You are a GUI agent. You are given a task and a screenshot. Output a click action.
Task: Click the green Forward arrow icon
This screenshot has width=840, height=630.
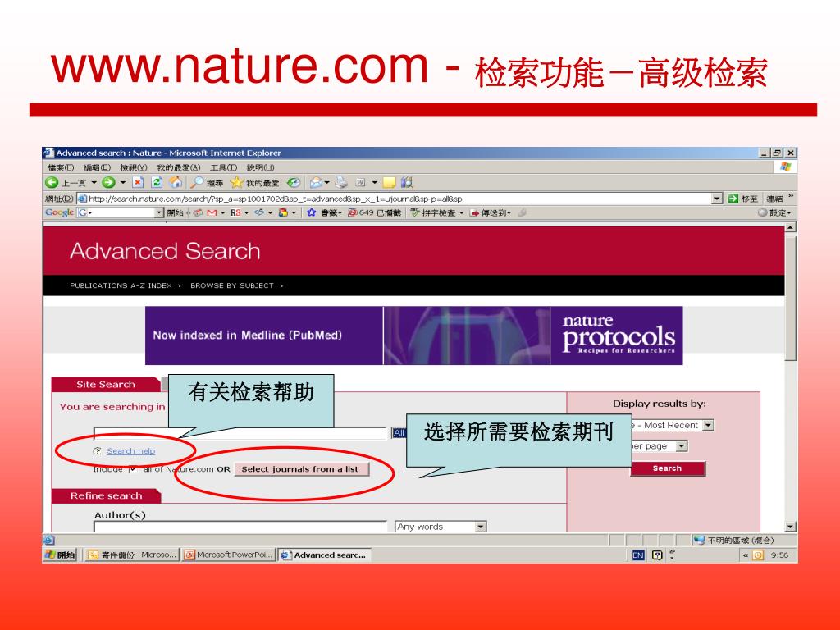109,183
